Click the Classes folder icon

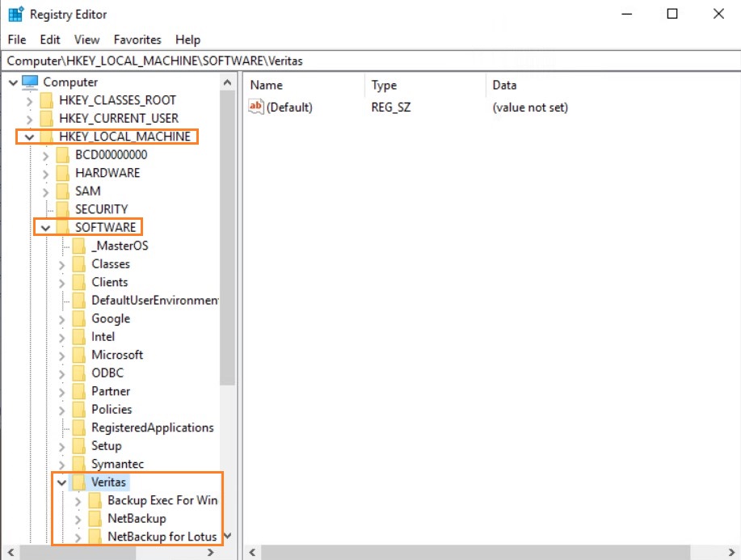(79, 263)
